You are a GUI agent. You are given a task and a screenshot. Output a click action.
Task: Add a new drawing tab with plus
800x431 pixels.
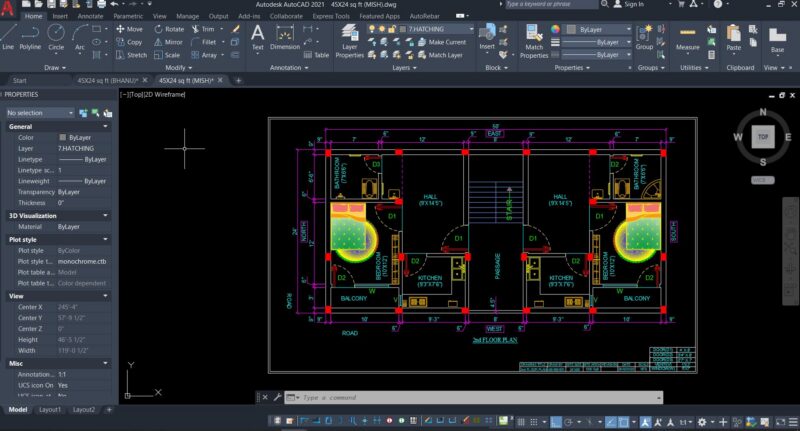pyautogui.click(x=238, y=81)
